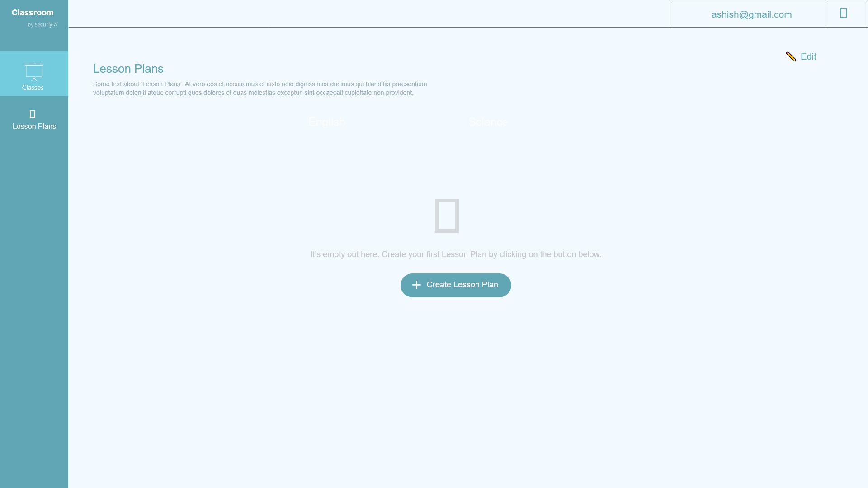This screenshot has height=488, width=868.
Task: Click the empty-state placeholder icon
Action: (x=447, y=216)
